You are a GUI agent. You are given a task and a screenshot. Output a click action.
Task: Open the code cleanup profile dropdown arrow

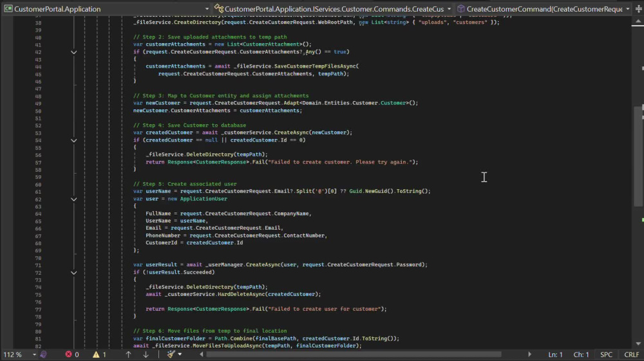click(180, 355)
